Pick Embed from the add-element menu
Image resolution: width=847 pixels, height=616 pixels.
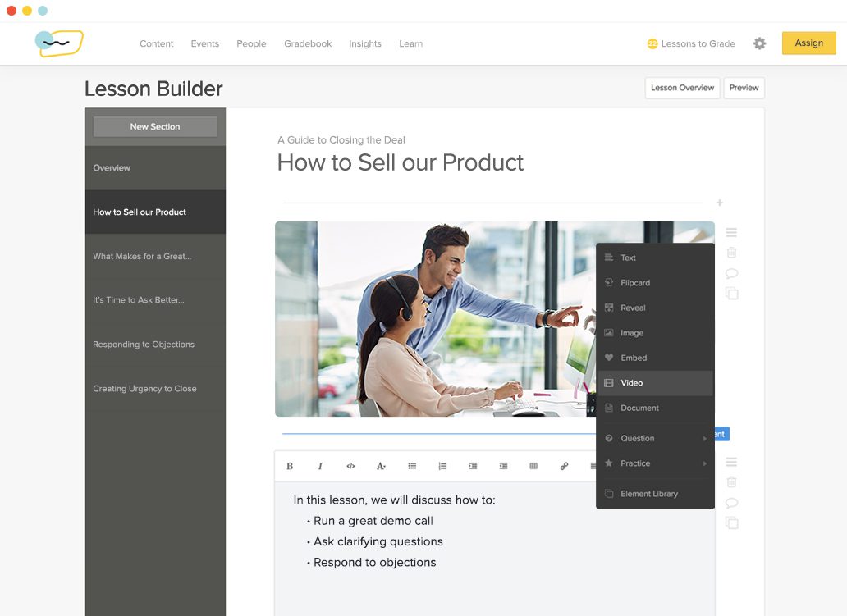[655, 358]
